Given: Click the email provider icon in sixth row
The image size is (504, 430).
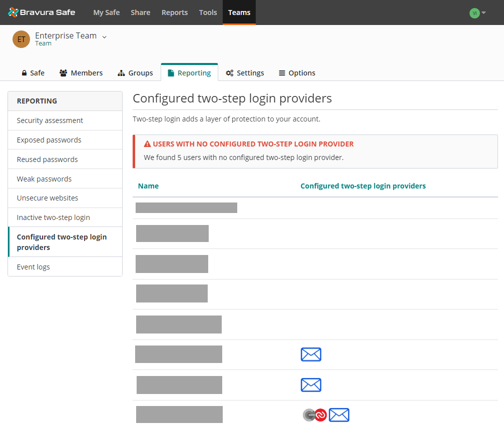Looking at the screenshot, I should [311, 354].
